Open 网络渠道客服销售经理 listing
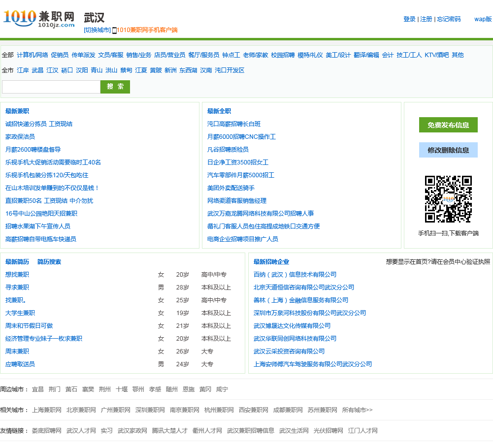The width and height of the screenshot is (493, 448). [x=236, y=201]
